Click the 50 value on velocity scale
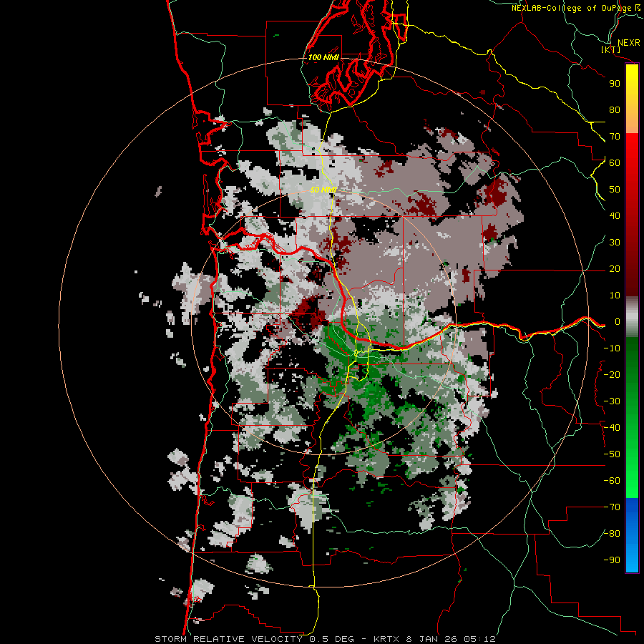The width and height of the screenshot is (644, 644). pyautogui.click(x=615, y=190)
